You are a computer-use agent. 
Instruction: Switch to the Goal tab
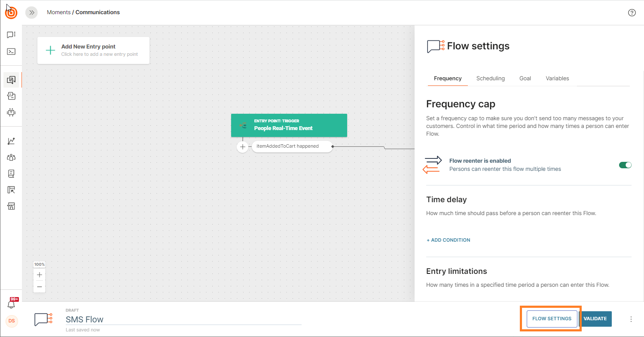tap(525, 79)
